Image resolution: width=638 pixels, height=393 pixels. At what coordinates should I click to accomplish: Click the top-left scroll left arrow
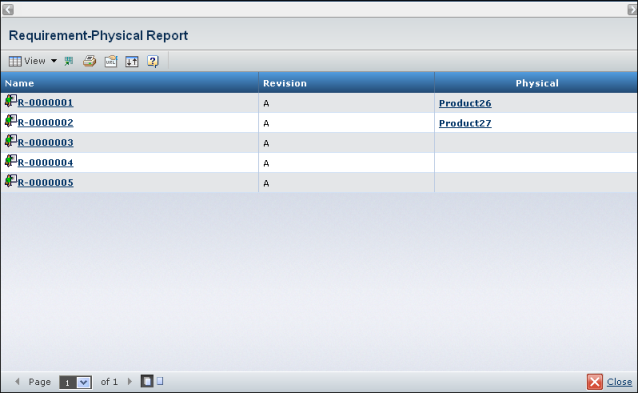point(8,9)
